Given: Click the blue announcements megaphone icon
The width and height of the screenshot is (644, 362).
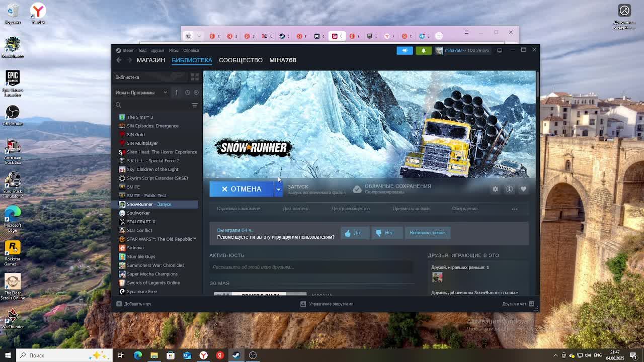Looking at the screenshot, I should [405, 50].
